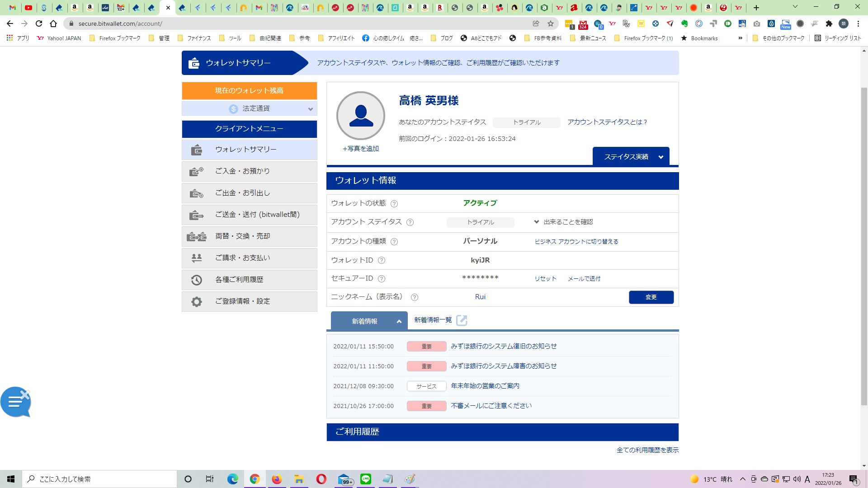The width and height of the screenshot is (868, 488).
Task: Open ご送金・送付 (bitwallet間) menu
Action: tap(249, 215)
